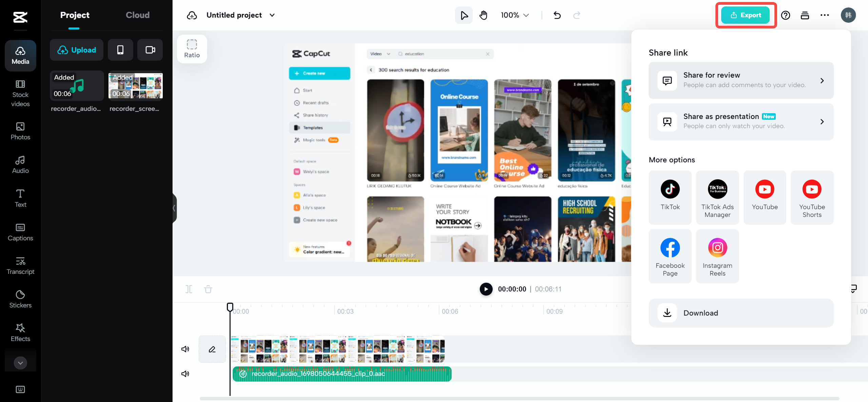The width and height of the screenshot is (868, 402).
Task: Share to YouTube
Action: click(765, 197)
